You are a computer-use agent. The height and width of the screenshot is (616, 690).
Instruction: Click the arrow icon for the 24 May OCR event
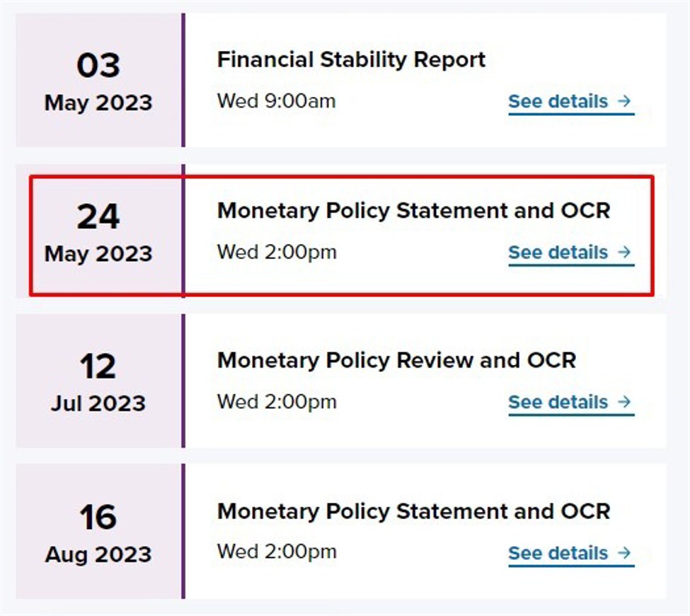point(623,252)
